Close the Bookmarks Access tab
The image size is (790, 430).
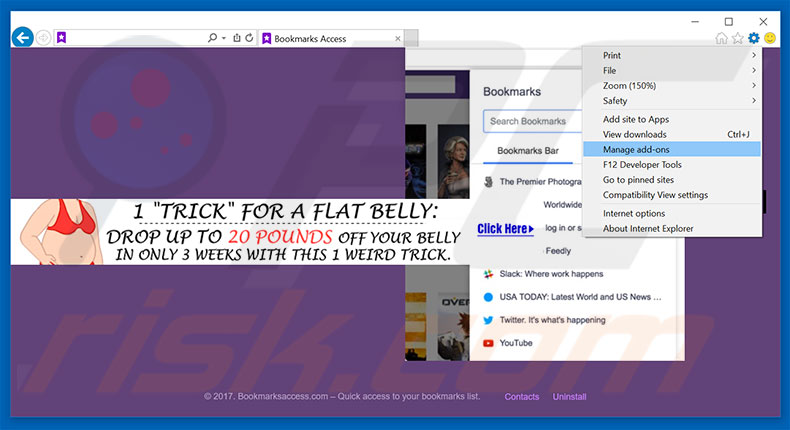coord(398,38)
